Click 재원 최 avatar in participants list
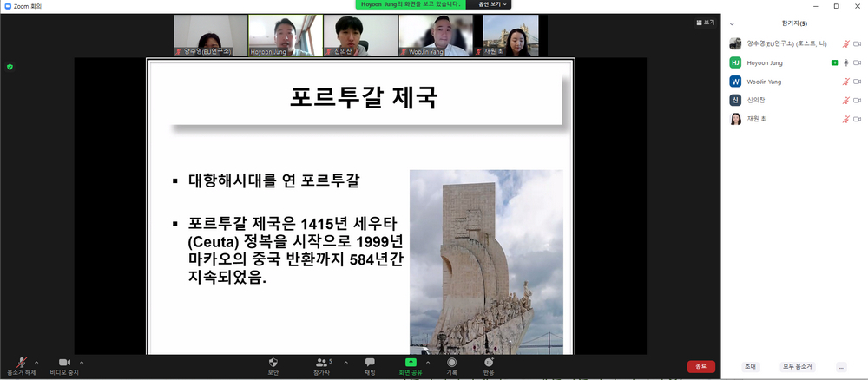This screenshot has width=868, height=380. coord(735,119)
